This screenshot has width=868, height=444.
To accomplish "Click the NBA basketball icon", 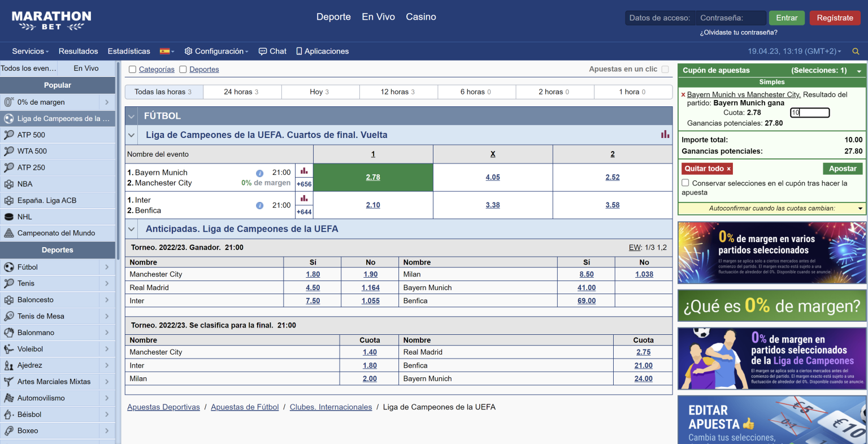I will [x=8, y=184].
